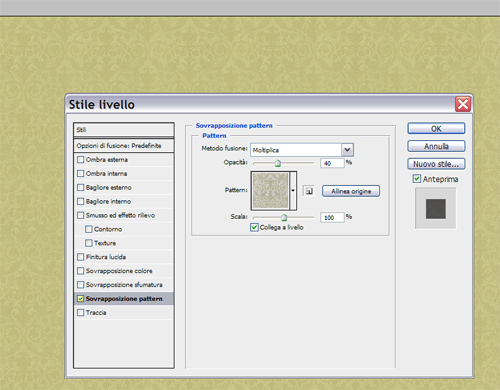Viewport: 500px width, 390px height.
Task: Select the Sovrapposizione pattern label
Action: [x=124, y=299]
